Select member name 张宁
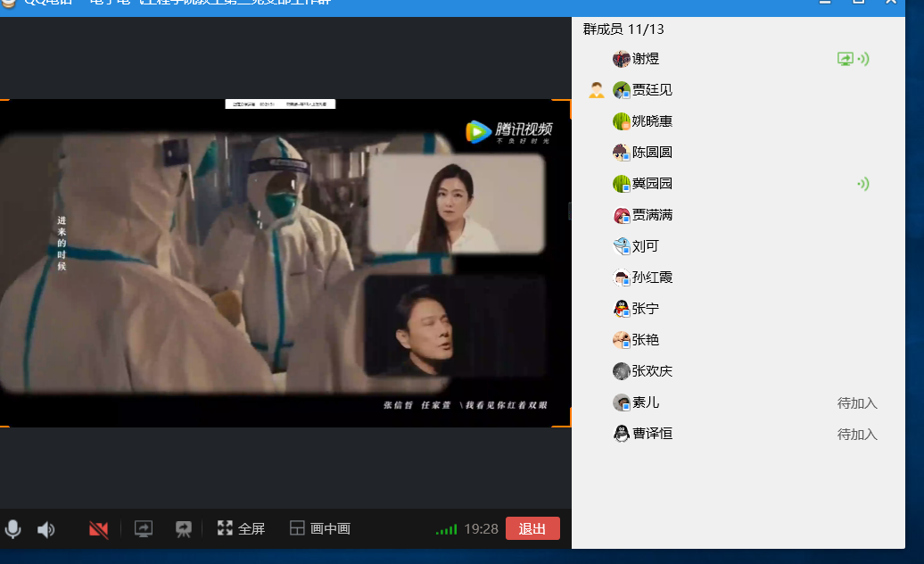This screenshot has height=564, width=924. click(x=645, y=309)
